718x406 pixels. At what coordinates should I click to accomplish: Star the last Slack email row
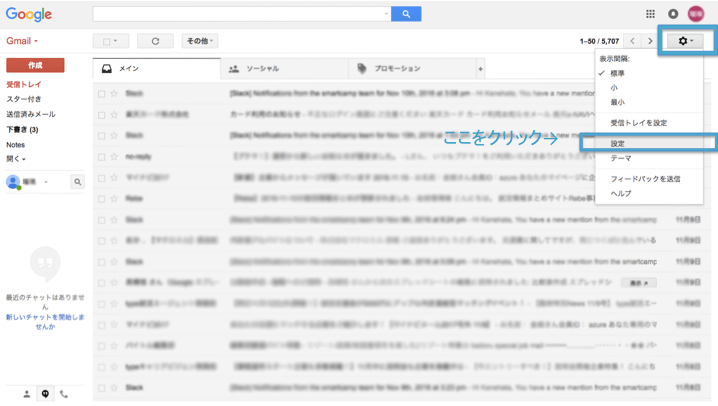click(114, 388)
